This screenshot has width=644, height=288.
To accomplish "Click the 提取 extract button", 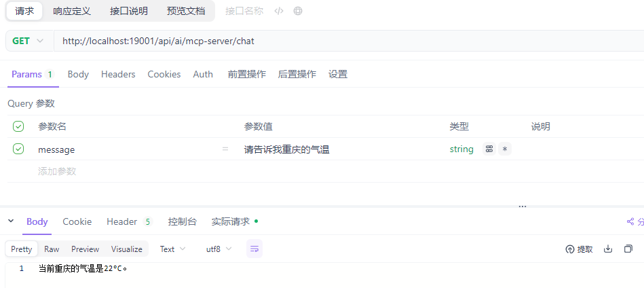I will [x=579, y=249].
